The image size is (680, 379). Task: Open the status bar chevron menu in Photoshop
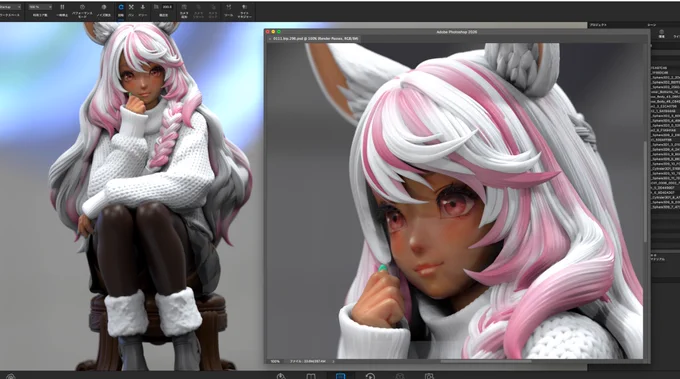click(x=333, y=361)
